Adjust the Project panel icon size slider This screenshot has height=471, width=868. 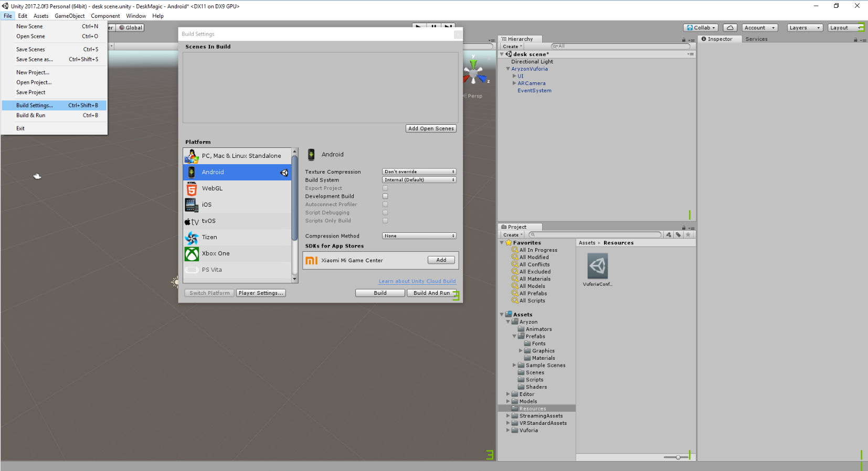pyautogui.click(x=678, y=457)
